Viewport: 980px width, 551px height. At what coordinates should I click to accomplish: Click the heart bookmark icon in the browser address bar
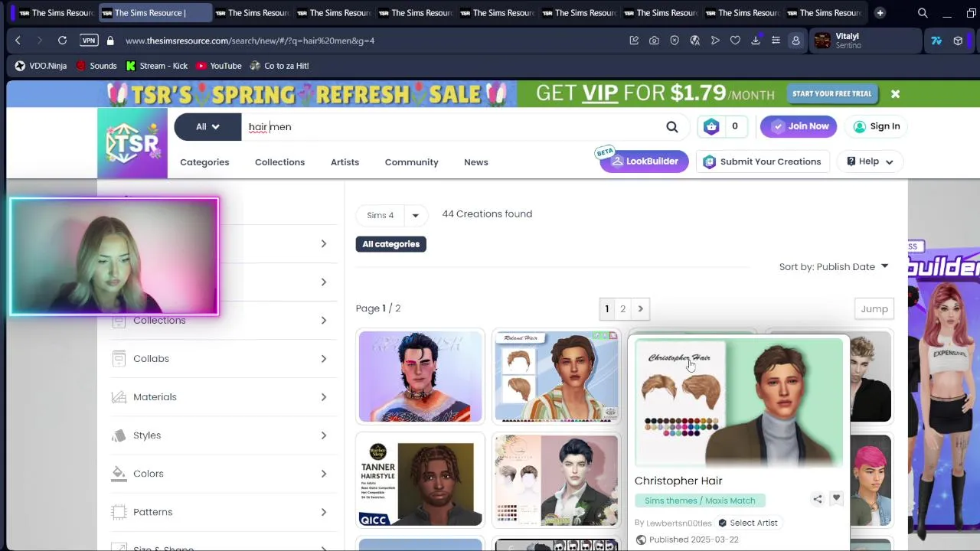[735, 41]
